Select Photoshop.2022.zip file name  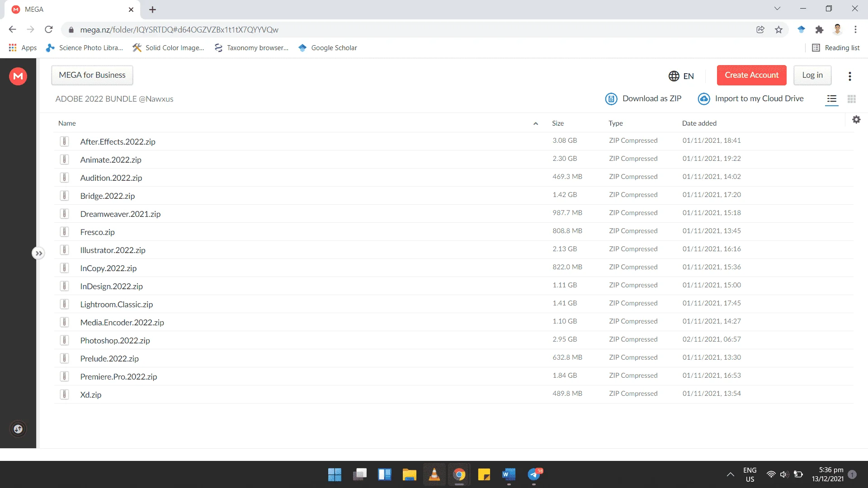[x=115, y=341]
